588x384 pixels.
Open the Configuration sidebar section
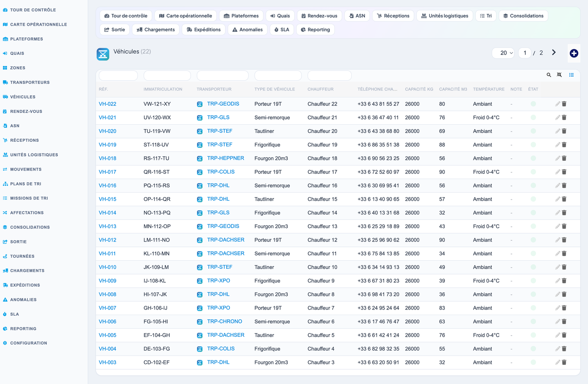tap(28, 343)
